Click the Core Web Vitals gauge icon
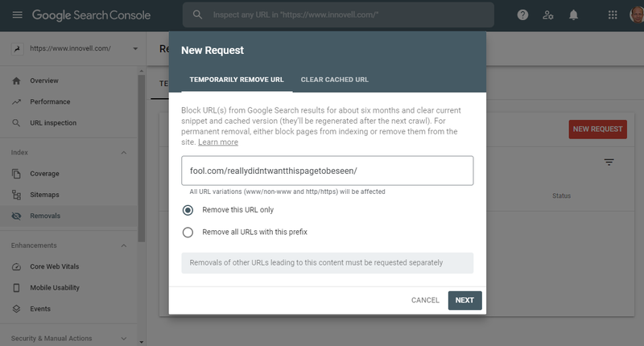The image size is (644, 346). click(x=16, y=267)
